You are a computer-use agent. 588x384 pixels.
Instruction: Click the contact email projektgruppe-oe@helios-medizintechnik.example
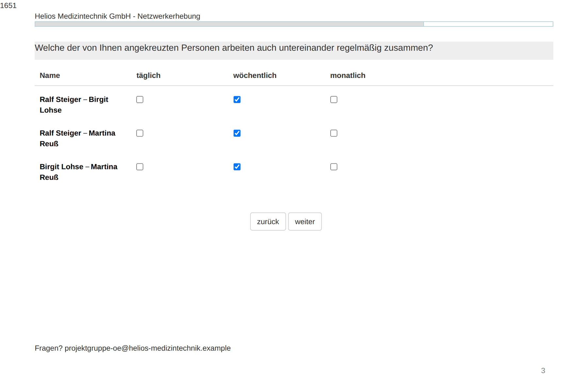click(148, 348)
